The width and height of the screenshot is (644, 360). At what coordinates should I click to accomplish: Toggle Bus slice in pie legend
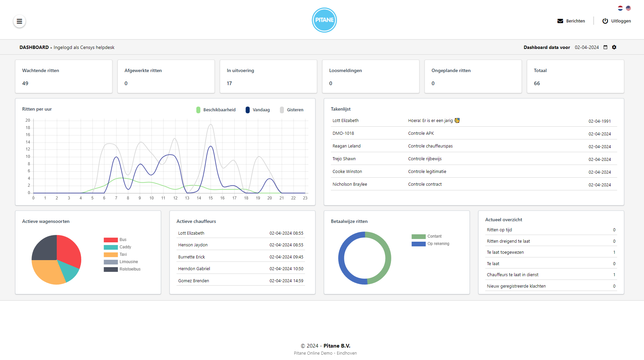[115, 240]
